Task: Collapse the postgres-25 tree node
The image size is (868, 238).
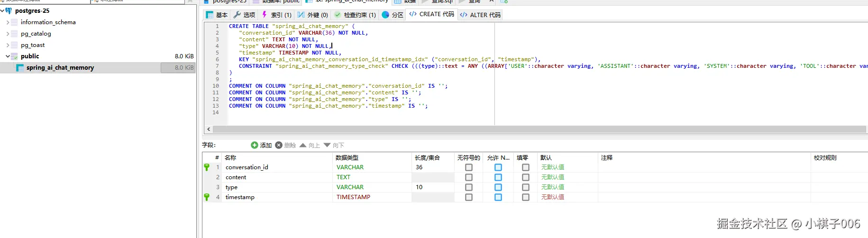Action: point(2,10)
